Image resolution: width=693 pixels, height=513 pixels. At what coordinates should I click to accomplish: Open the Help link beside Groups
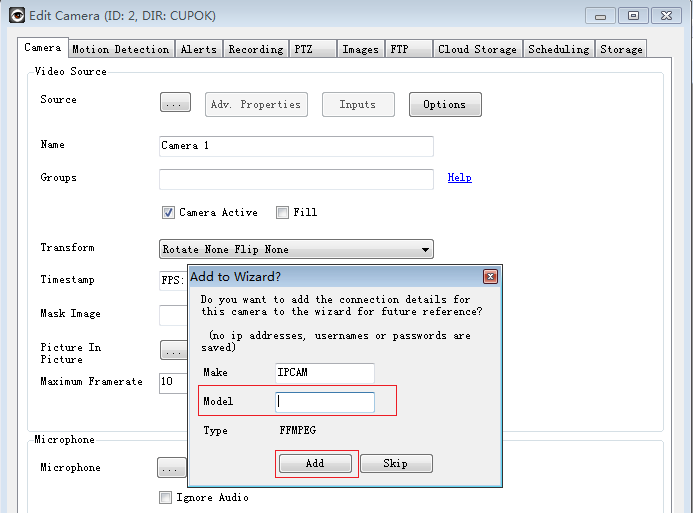[459, 178]
